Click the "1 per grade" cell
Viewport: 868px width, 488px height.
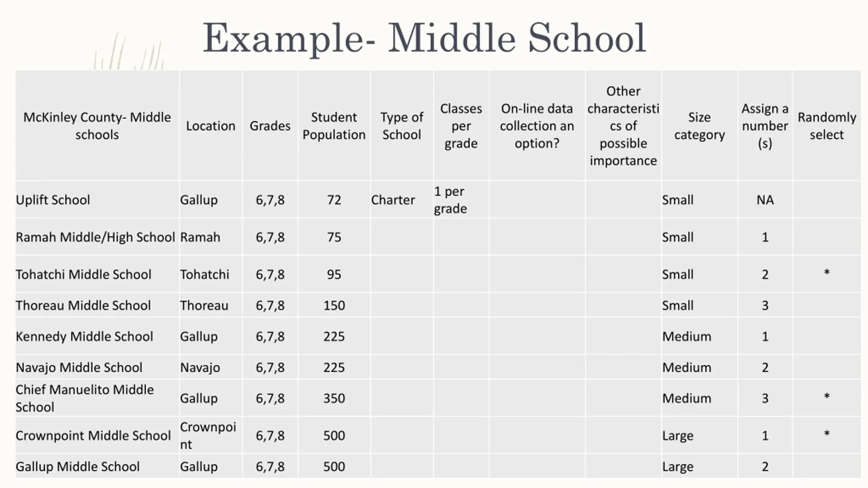click(450, 200)
